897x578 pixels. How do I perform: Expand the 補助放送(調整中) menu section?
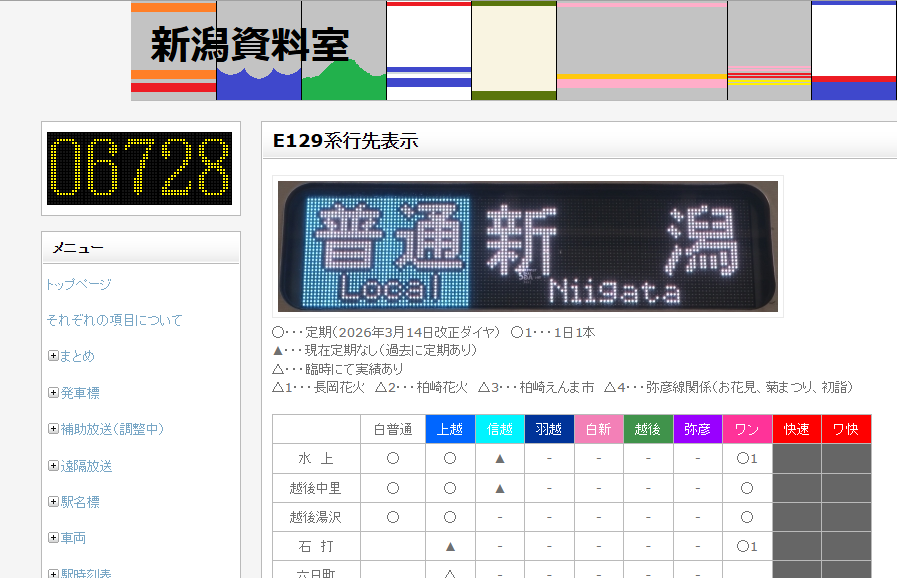pyautogui.click(x=53, y=429)
